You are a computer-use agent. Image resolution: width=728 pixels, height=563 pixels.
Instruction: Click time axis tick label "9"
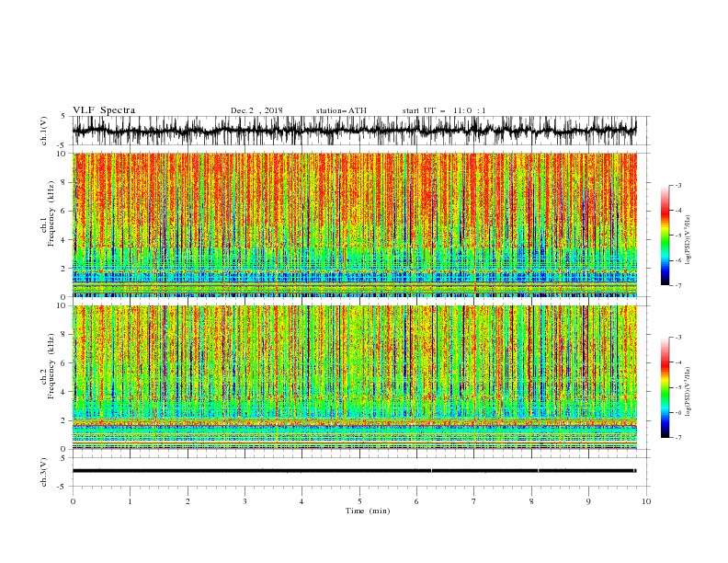coord(588,501)
